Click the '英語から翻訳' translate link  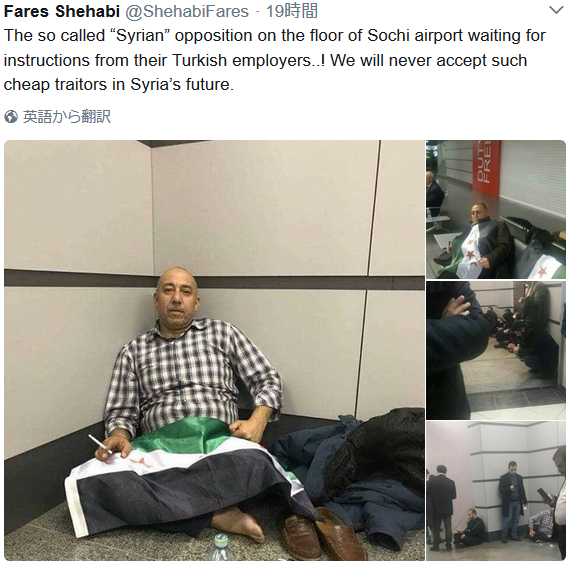(67, 117)
